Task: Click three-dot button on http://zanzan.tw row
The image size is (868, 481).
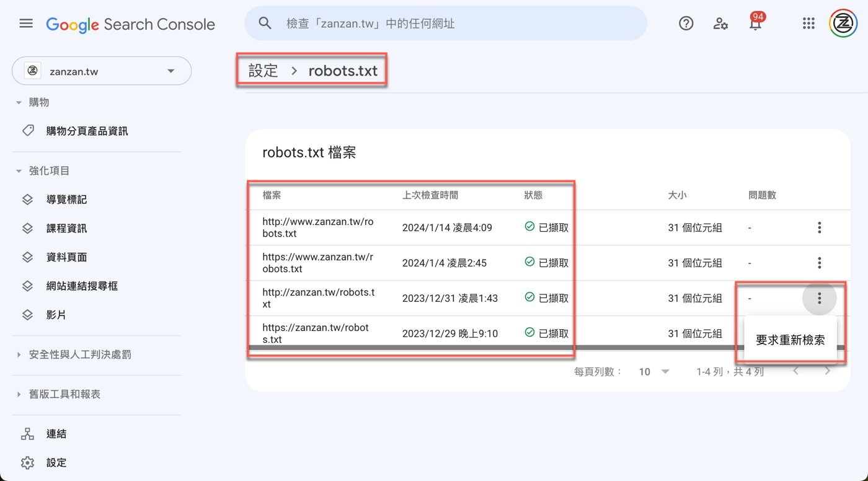Action: pyautogui.click(x=819, y=298)
